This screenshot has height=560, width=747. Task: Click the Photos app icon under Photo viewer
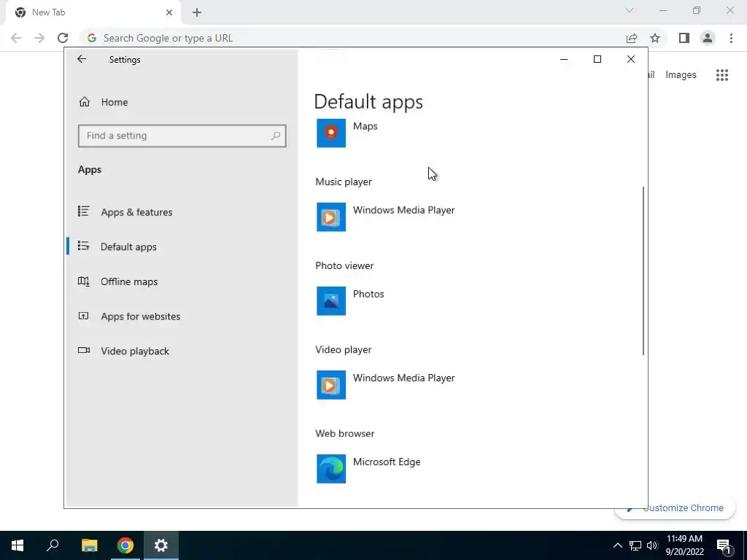[331, 300]
